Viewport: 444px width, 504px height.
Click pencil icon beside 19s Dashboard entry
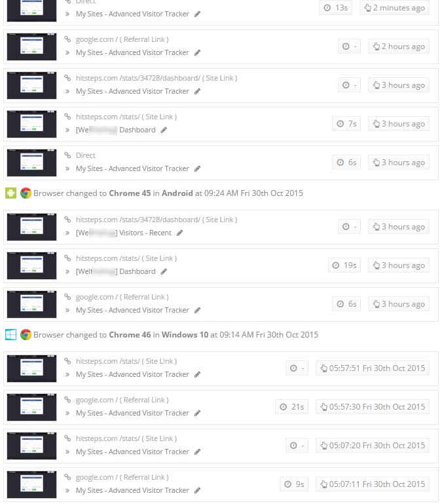coord(164,271)
